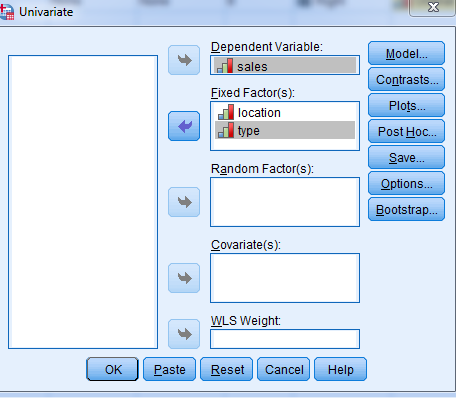The width and height of the screenshot is (456, 398).
Task: Click the scale icon next to type
Action: [226, 130]
